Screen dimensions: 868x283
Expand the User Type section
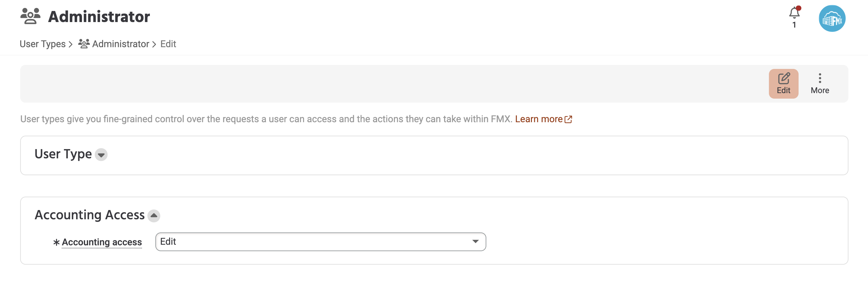click(101, 155)
